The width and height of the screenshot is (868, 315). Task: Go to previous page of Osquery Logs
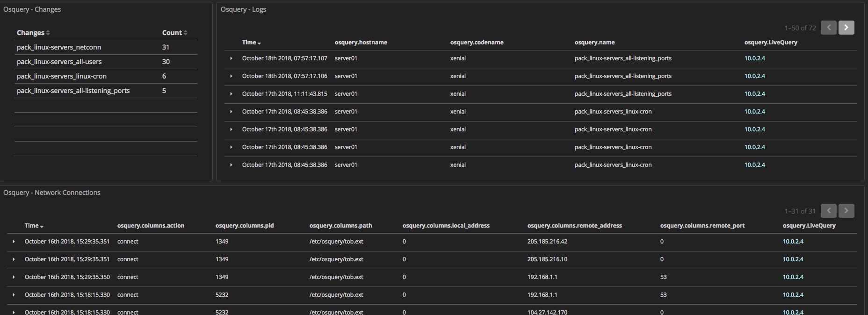click(x=828, y=28)
